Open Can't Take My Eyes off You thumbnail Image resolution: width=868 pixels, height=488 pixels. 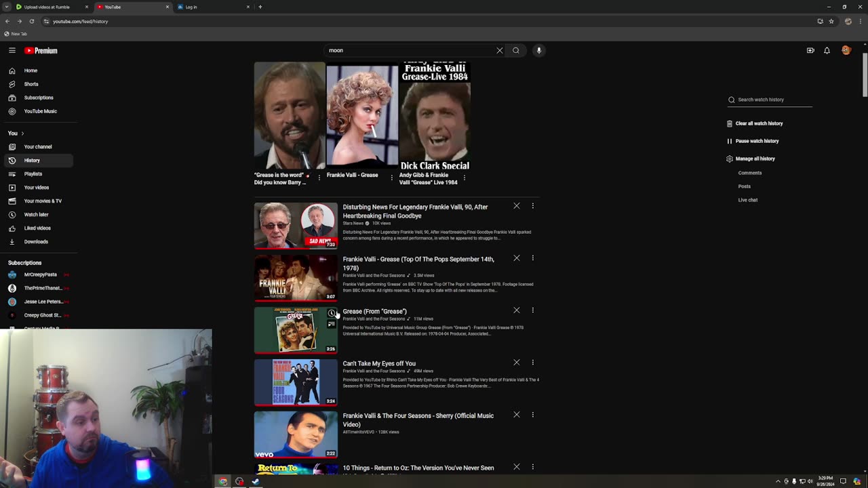click(x=296, y=382)
